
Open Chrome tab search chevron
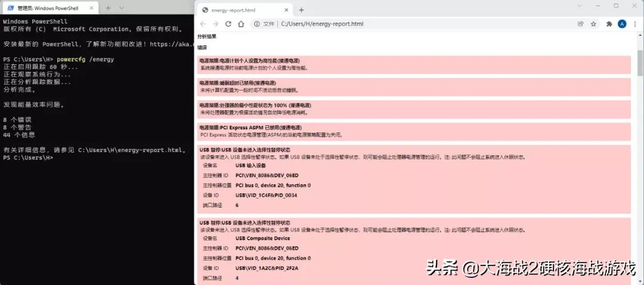coord(580,6)
